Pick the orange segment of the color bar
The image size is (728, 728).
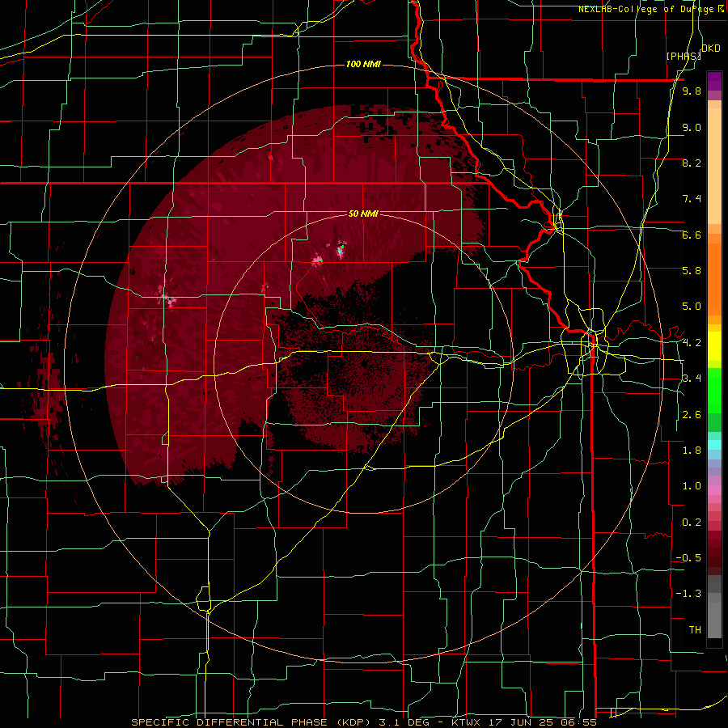[x=714, y=278]
